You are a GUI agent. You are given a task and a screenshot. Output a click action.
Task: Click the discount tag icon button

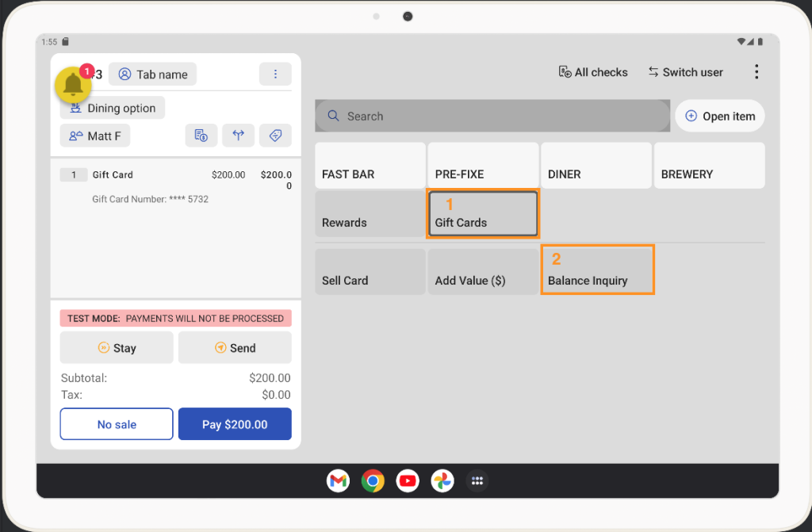pyautogui.click(x=275, y=136)
